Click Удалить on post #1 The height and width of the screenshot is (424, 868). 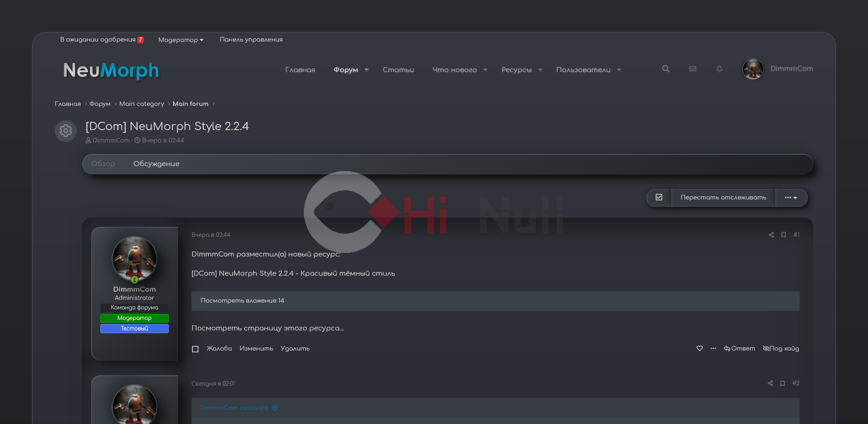(295, 349)
